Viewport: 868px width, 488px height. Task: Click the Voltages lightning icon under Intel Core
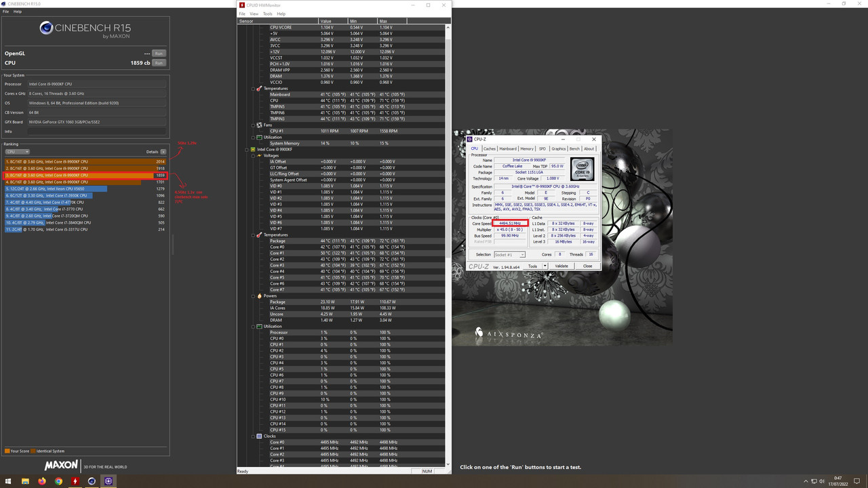tap(259, 156)
